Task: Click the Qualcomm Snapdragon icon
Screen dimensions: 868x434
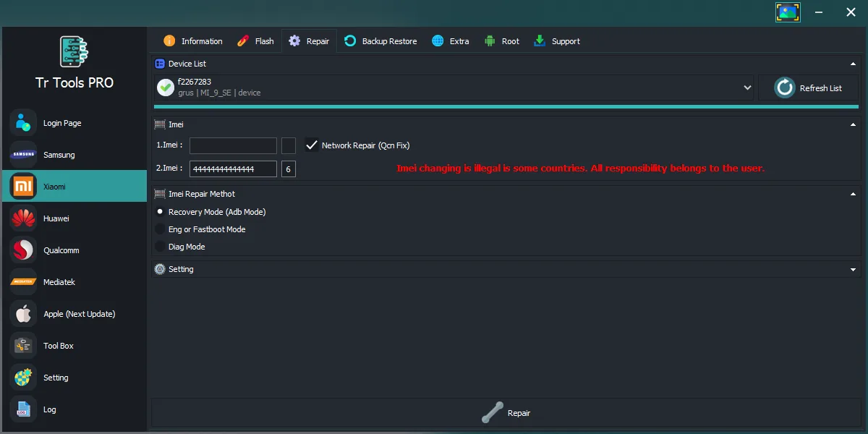Action: coord(23,250)
